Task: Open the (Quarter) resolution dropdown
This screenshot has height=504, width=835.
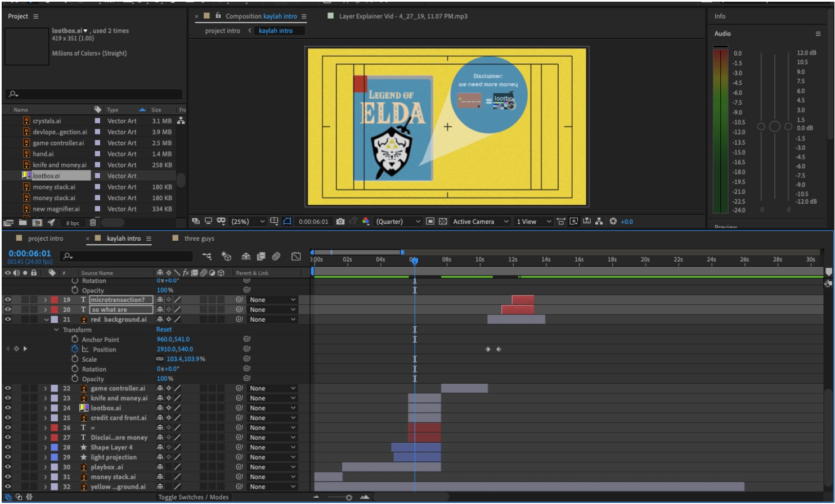Action: coord(398,222)
